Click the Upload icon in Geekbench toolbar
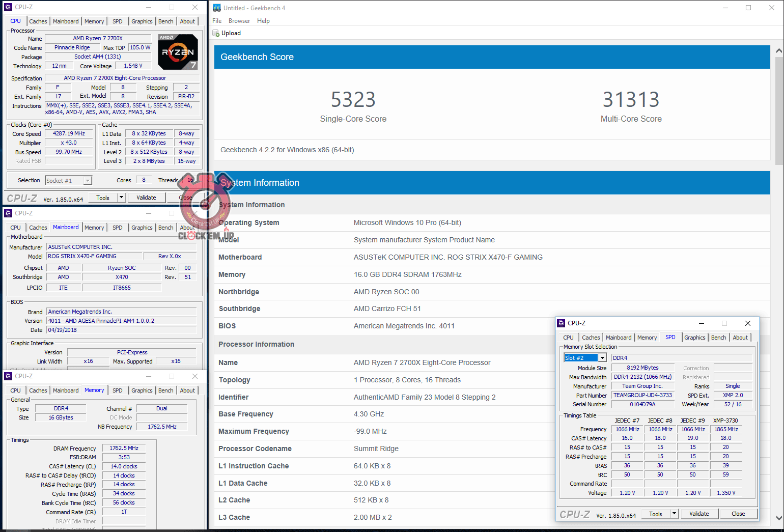The height and width of the screenshot is (532, 784). pyautogui.click(x=216, y=33)
